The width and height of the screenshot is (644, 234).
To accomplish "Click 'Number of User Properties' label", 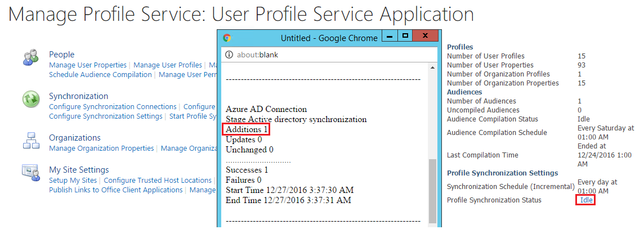I will 490,65.
